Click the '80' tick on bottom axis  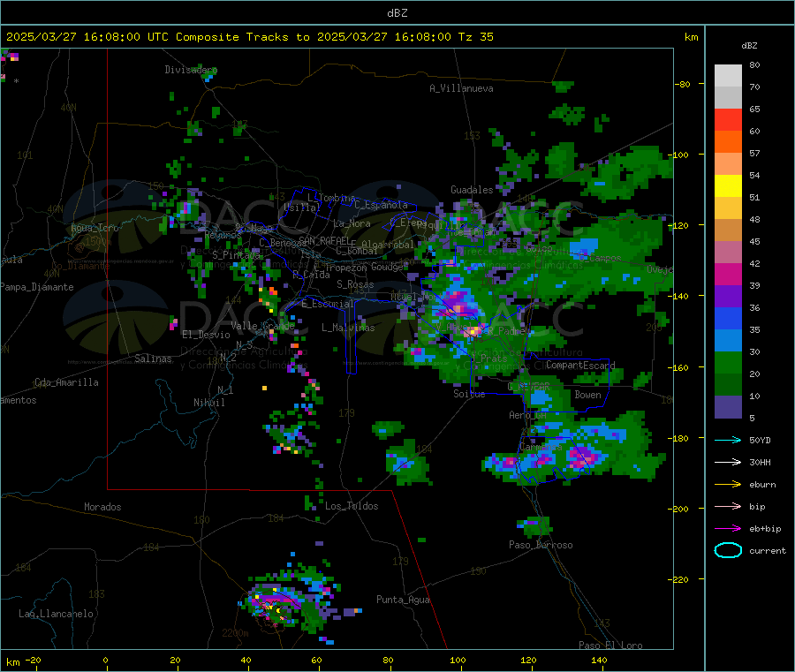388,660
